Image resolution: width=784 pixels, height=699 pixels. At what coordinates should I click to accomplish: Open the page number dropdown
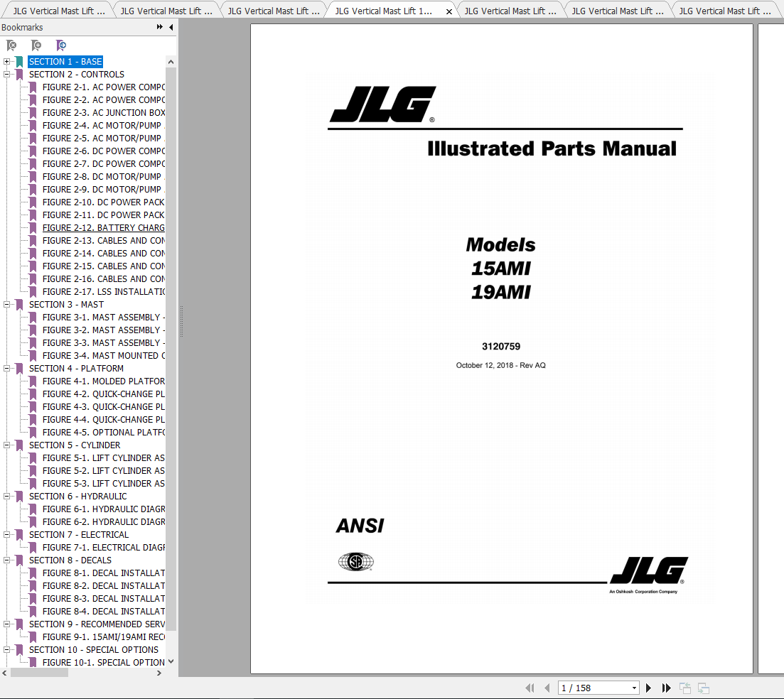634,688
